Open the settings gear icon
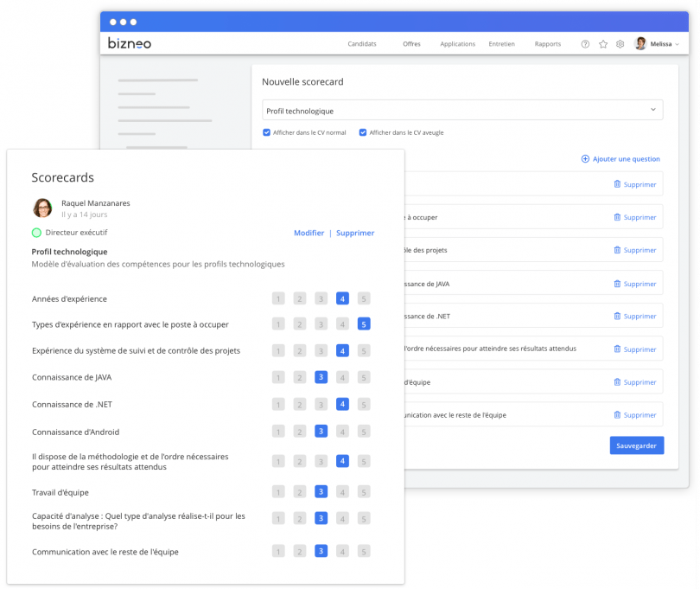The height and width of the screenshot is (589, 700). 620,43
